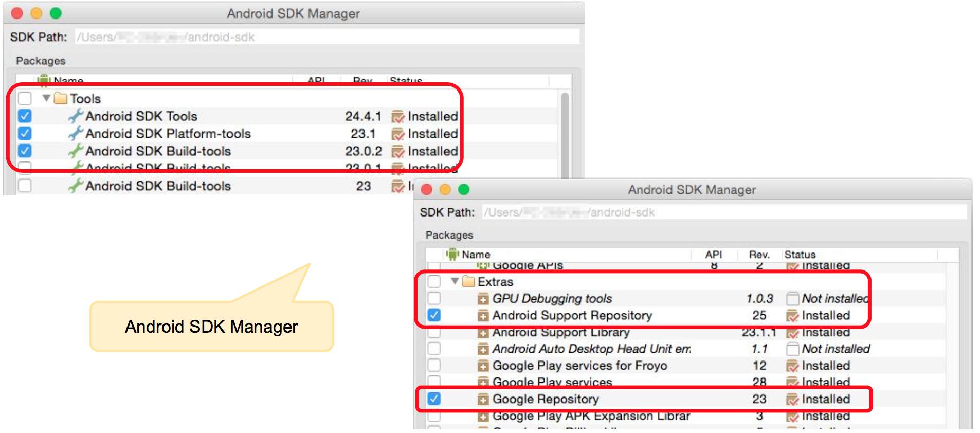Click revision 24.4.1 value
The height and width of the screenshot is (433, 980).
tap(363, 116)
